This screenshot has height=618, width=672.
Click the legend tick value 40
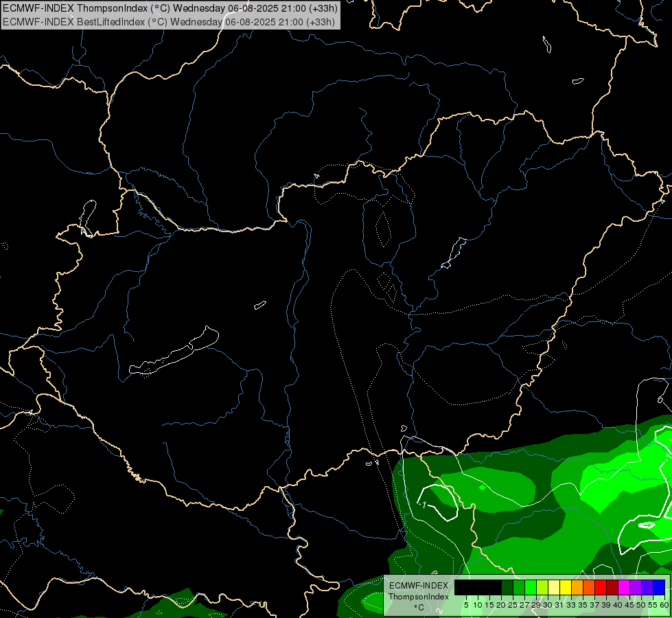click(618, 605)
